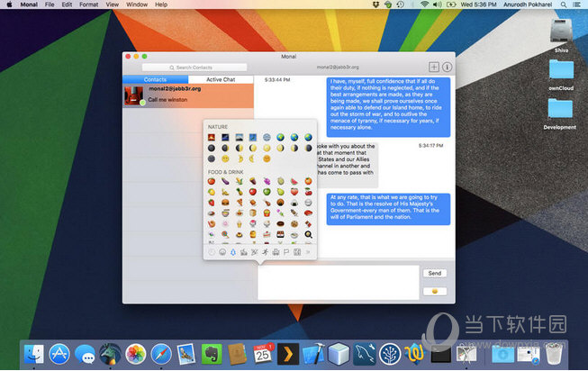Open Xcode from the Dock
588x371 pixels.
pyautogui.click(x=313, y=354)
